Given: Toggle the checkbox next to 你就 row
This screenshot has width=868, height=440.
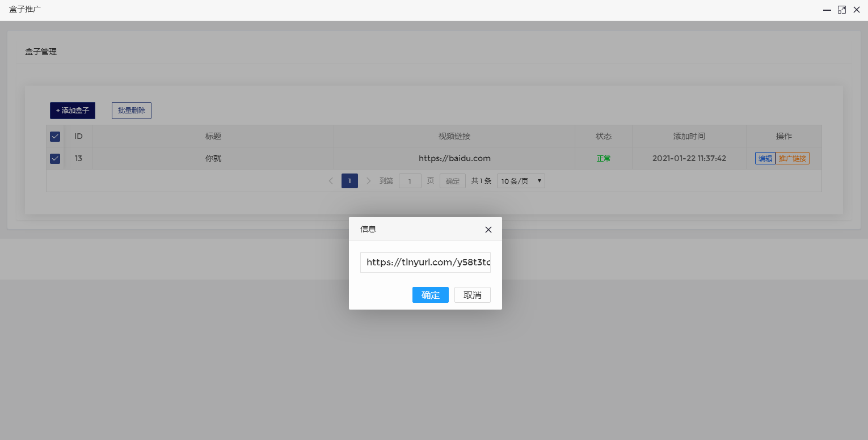Looking at the screenshot, I should [55, 158].
